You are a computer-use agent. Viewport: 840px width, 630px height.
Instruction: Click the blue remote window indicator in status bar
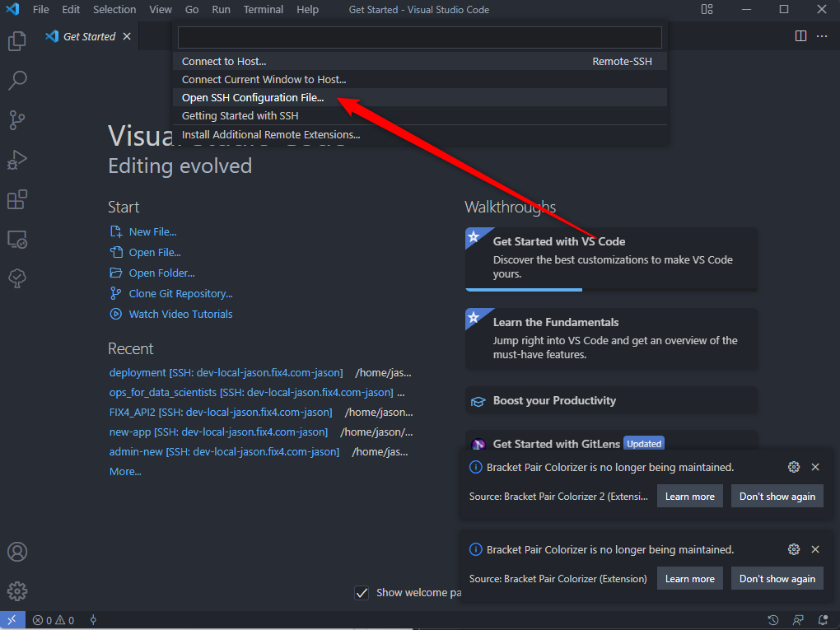click(x=12, y=620)
